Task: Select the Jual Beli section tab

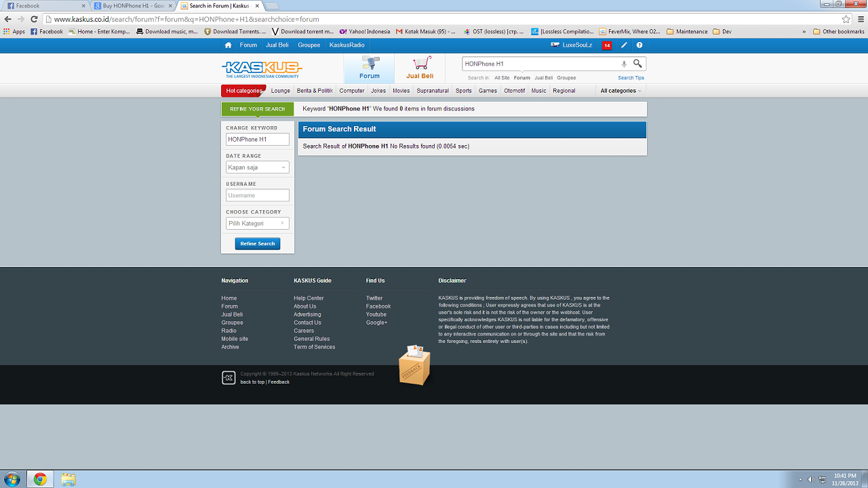Action: tap(419, 68)
